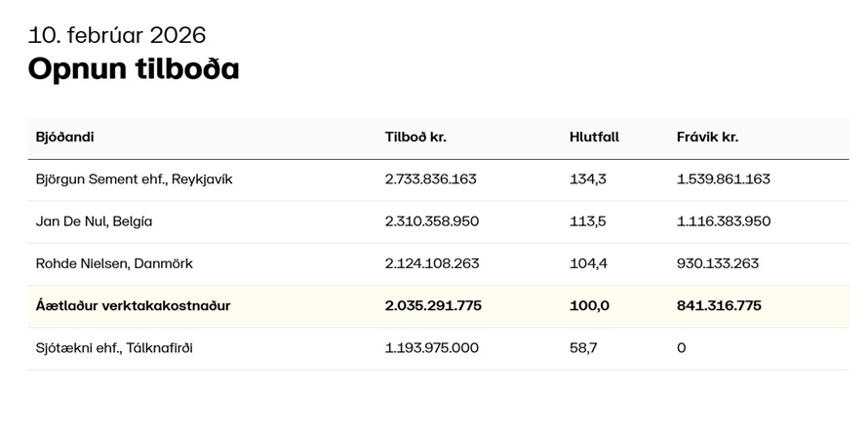Click the 134,3 percentage value

coord(588,179)
